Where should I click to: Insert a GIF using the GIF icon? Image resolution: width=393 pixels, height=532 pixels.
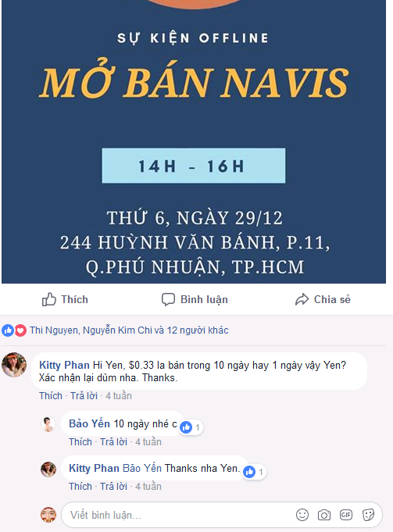[x=346, y=515]
